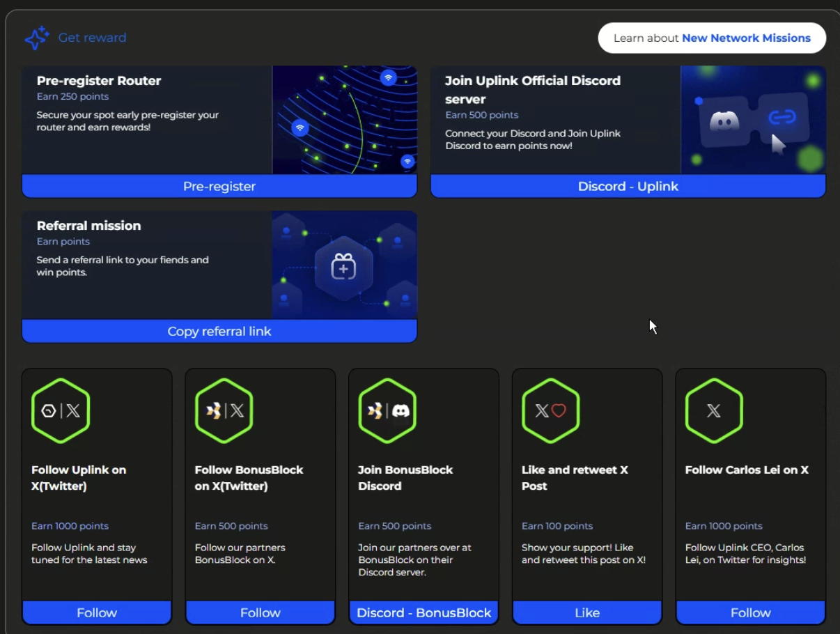Click Earn 100 points text

[x=557, y=526]
